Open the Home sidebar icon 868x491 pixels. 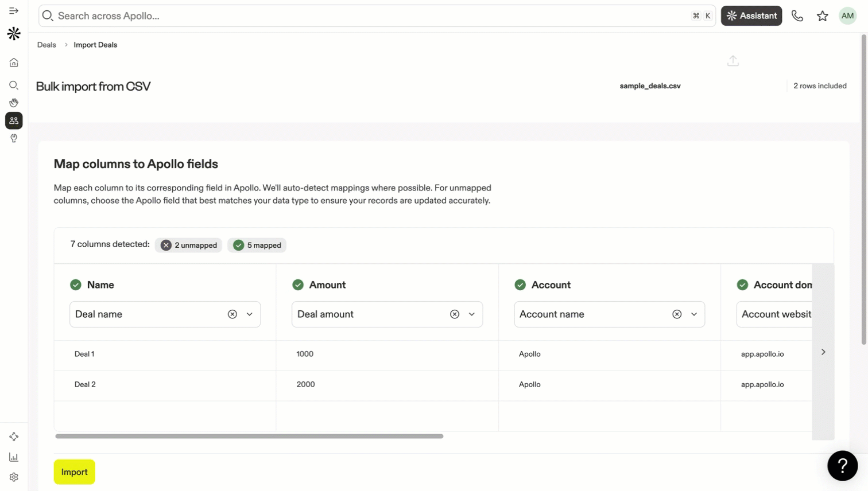click(x=14, y=63)
